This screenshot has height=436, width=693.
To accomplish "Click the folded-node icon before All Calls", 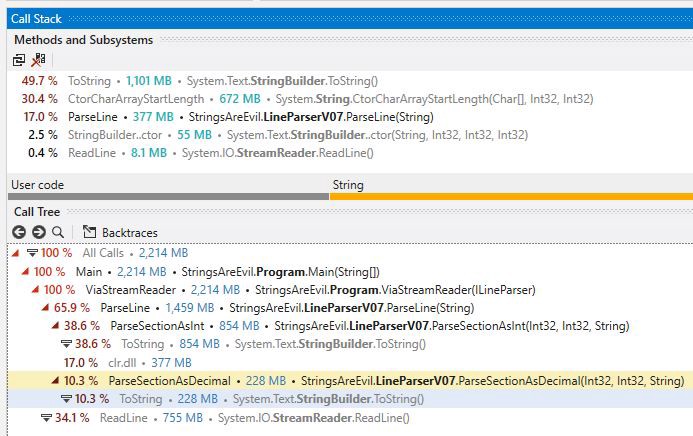I will tap(31, 253).
